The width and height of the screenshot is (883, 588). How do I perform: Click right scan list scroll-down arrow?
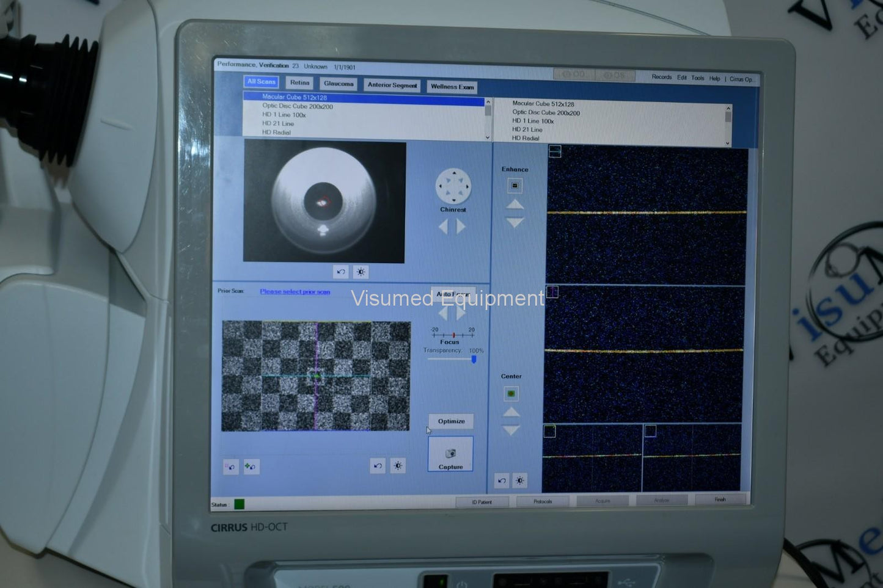pos(728,143)
